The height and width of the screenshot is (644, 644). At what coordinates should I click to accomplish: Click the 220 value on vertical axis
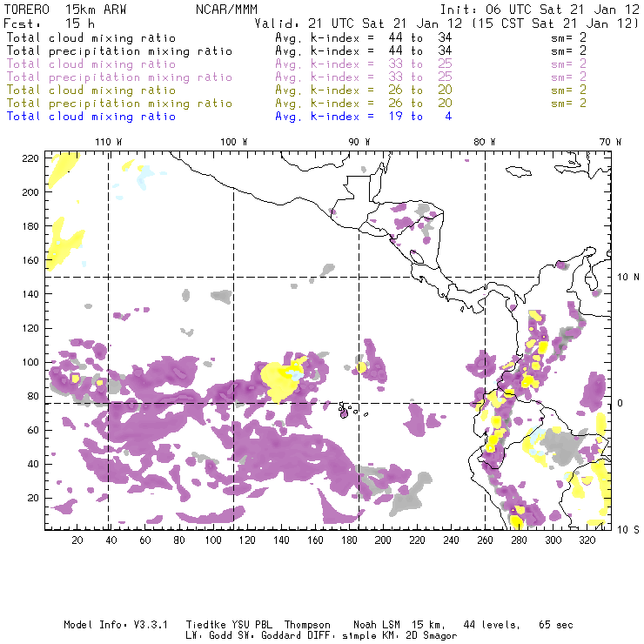30,158
